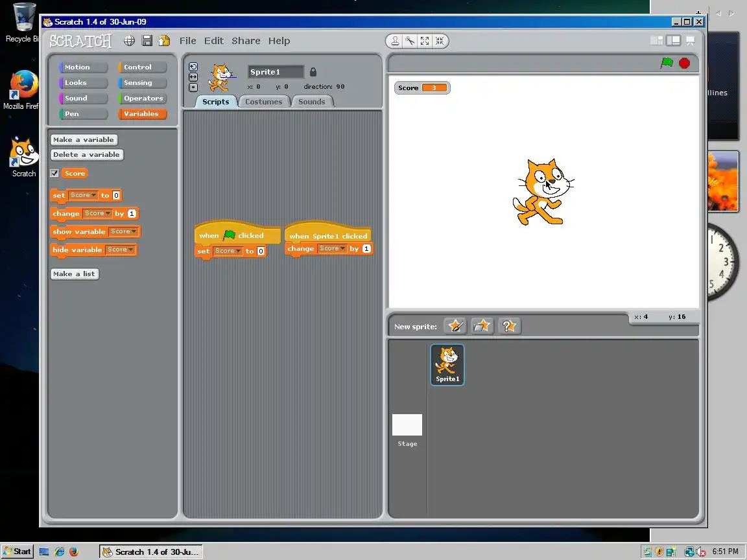This screenshot has width=747, height=560.
Task: Click the Sprite1 name field
Action: 276,72
